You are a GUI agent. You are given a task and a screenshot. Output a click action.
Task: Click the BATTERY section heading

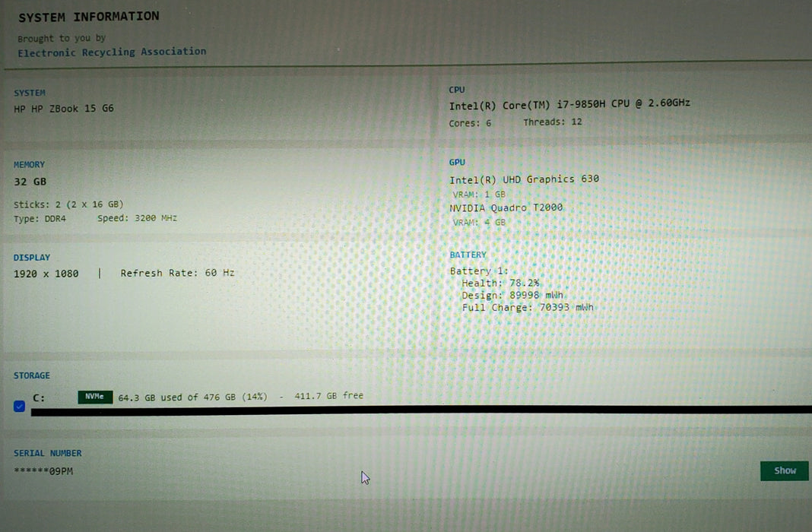click(468, 255)
